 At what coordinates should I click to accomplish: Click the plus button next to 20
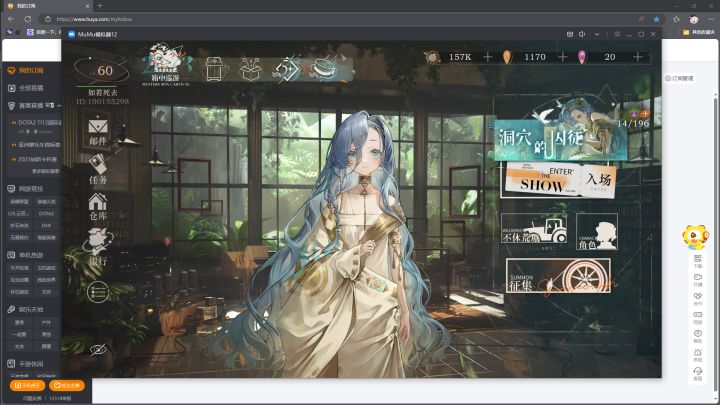coord(637,56)
